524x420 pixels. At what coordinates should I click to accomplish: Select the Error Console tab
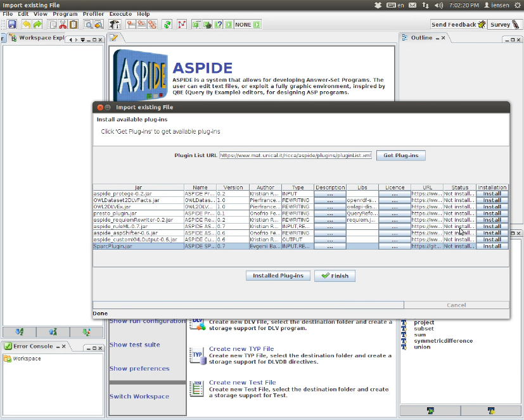click(33, 346)
